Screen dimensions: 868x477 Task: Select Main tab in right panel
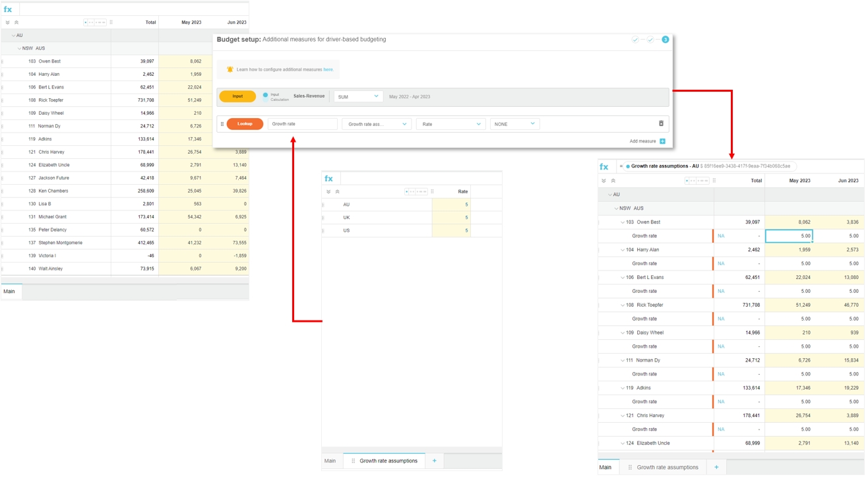click(605, 467)
